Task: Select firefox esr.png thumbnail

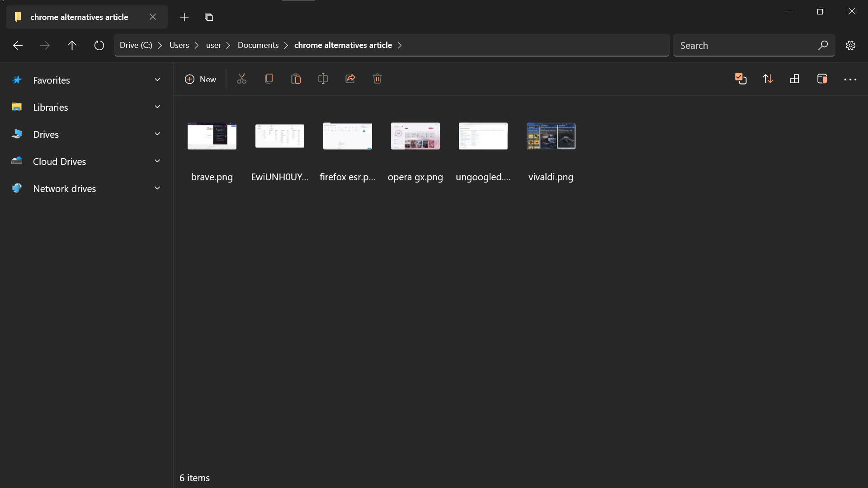Action: 348,136
